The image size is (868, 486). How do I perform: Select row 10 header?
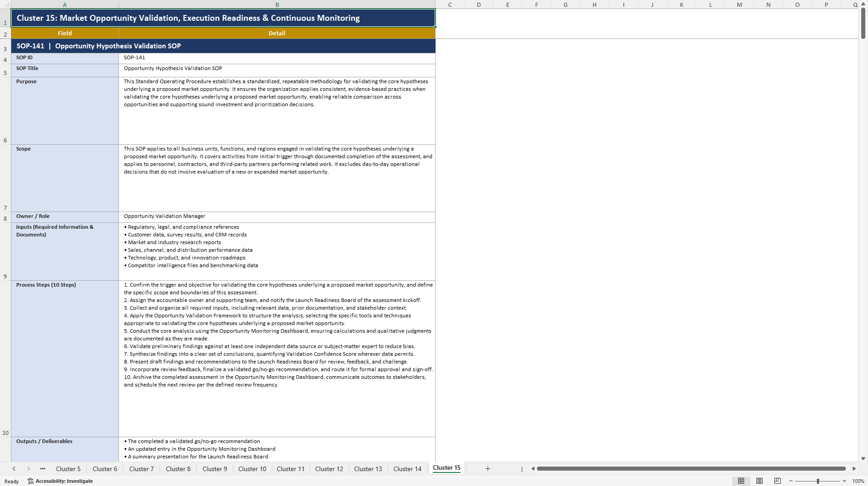pos(5,359)
